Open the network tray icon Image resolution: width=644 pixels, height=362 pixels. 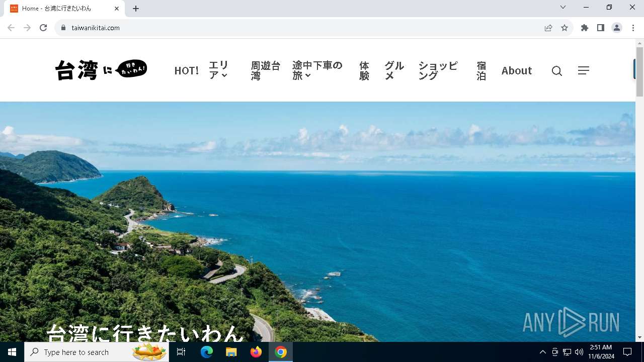click(x=567, y=352)
